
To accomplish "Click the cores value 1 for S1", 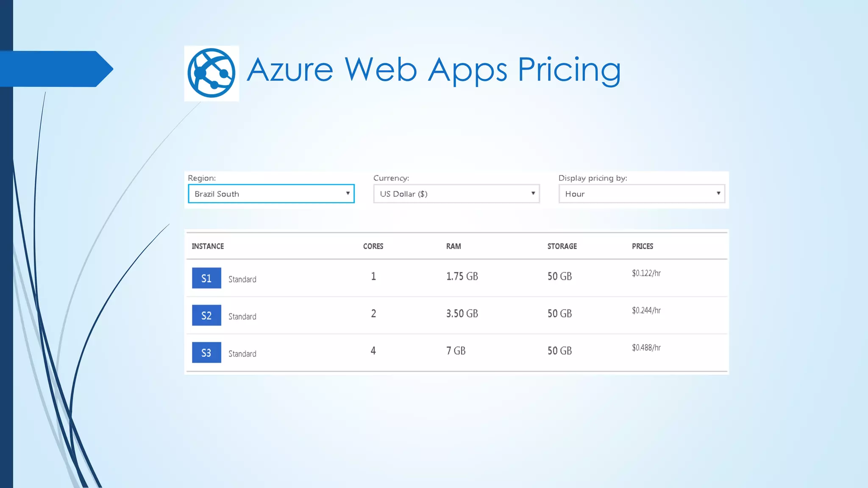I will (x=373, y=276).
